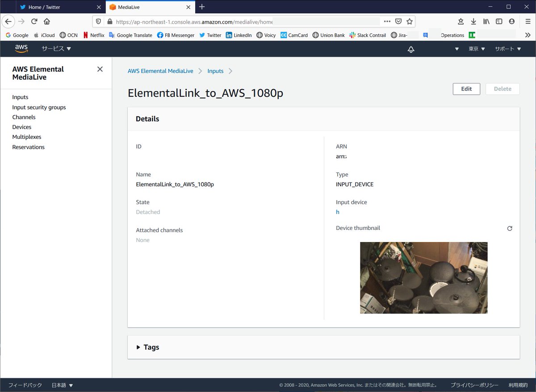The width and height of the screenshot is (536, 392).
Task: Open the tracking protection shield icon
Action: (98, 21)
